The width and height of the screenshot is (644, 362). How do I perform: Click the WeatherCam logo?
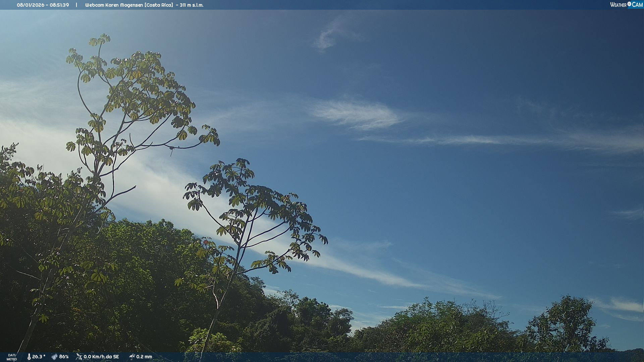pyautogui.click(x=626, y=5)
